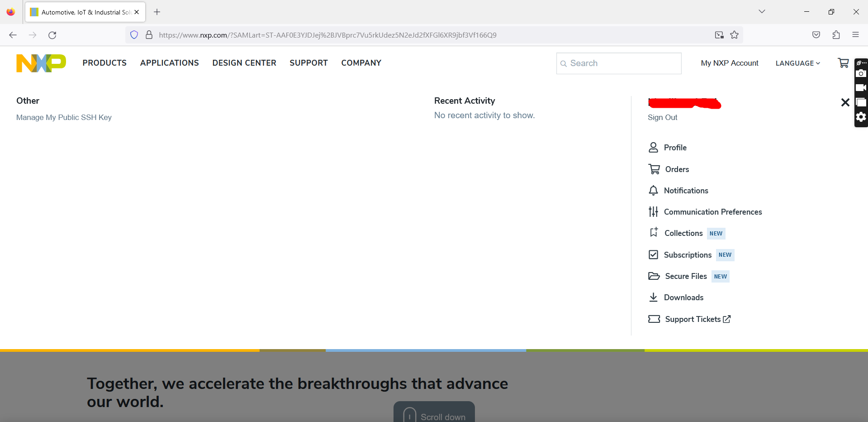This screenshot has width=868, height=422.
Task: Click the Manage My Public SSH Key link
Action: [x=63, y=117]
